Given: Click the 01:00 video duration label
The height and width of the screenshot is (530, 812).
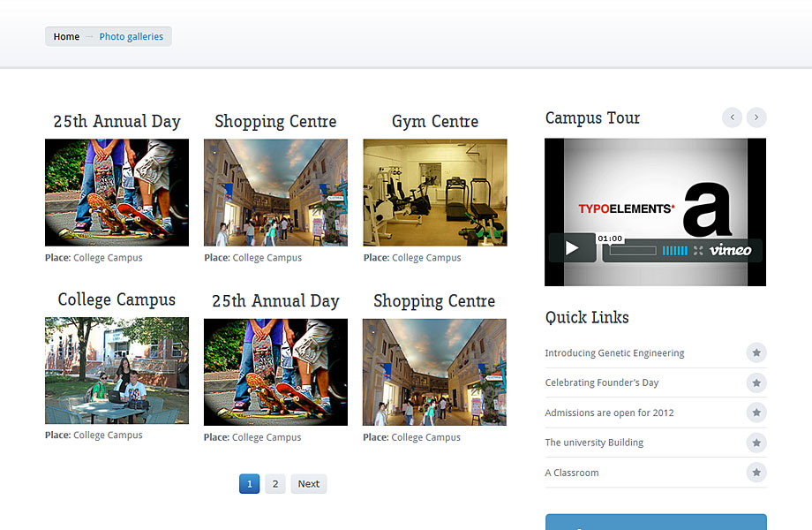Looking at the screenshot, I should click(610, 238).
